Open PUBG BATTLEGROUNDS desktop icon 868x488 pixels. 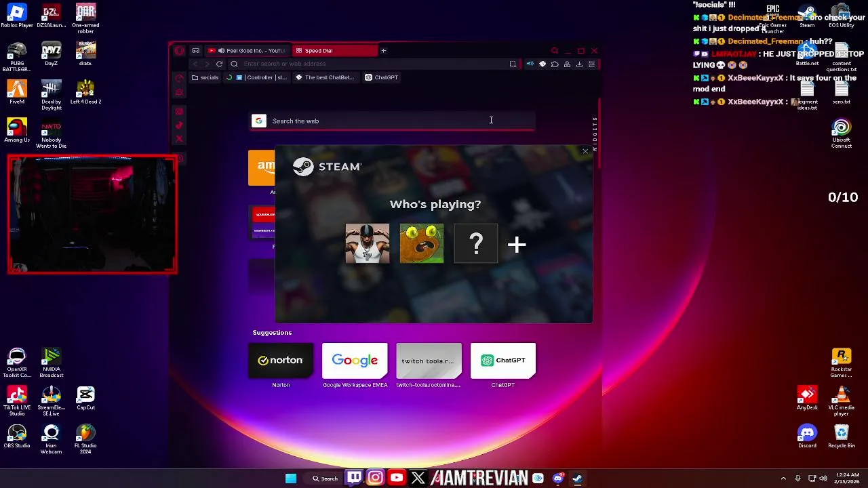17,57
